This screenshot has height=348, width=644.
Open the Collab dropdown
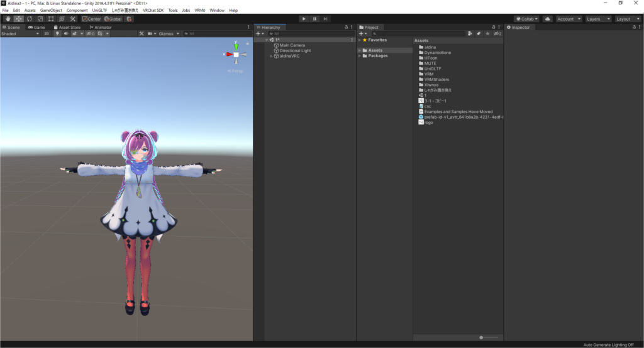[x=527, y=19]
